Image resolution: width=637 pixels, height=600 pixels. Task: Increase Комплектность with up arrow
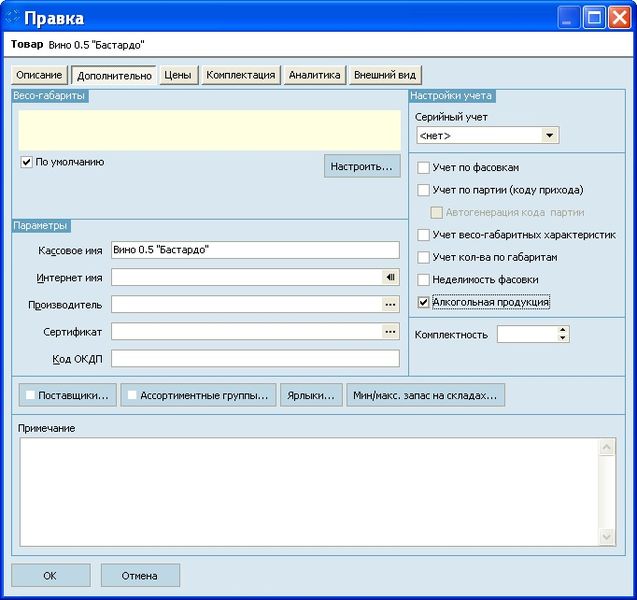(x=563, y=330)
